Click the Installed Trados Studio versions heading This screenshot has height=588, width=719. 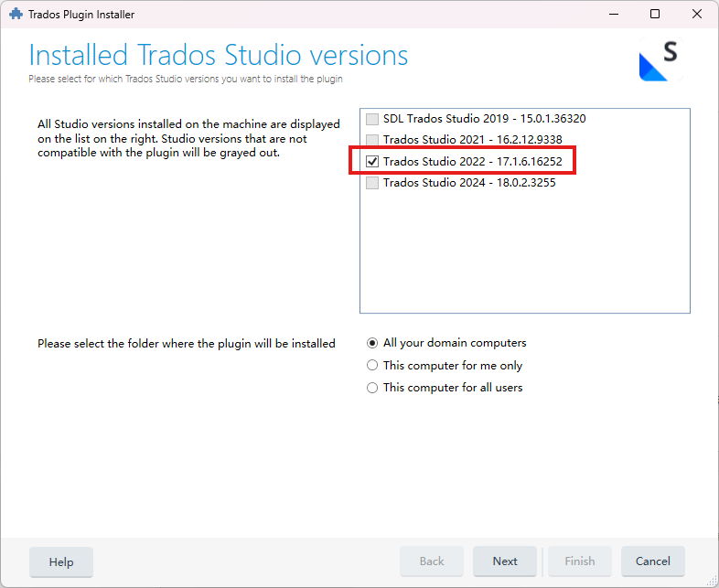coord(219,55)
